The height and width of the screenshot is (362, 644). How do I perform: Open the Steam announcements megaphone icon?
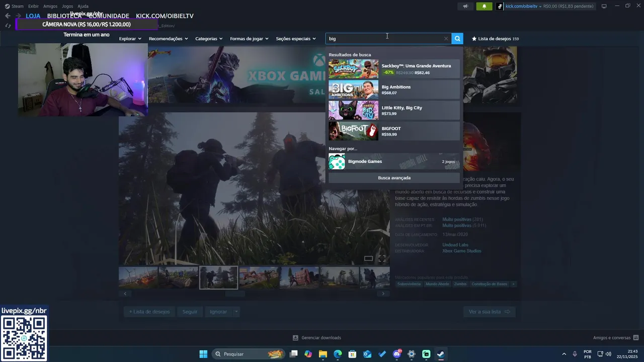pos(465,6)
